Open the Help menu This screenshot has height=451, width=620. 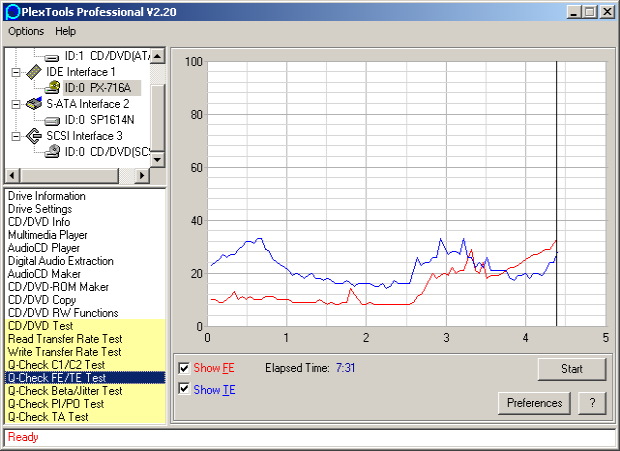(x=65, y=31)
